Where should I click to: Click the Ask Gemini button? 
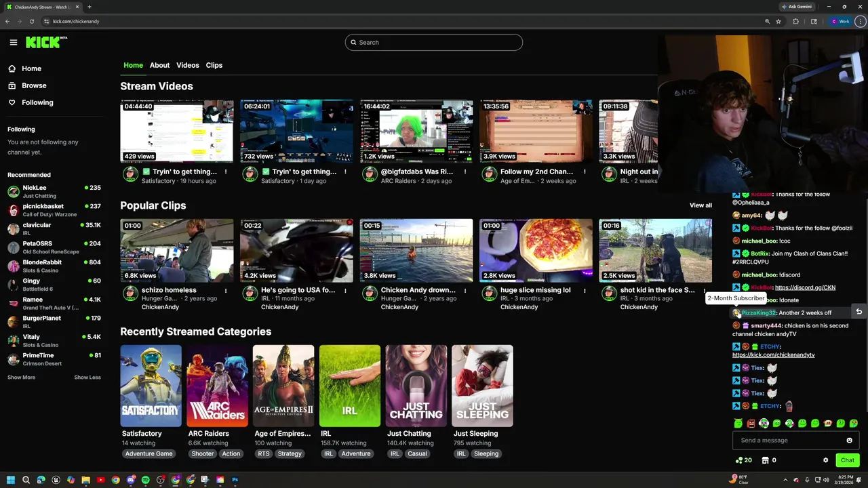pos(797,7)
